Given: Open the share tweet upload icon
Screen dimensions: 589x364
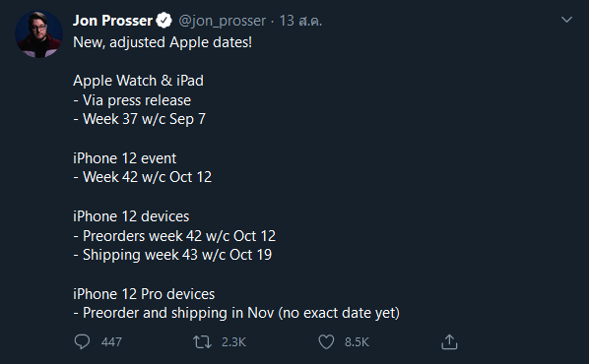Looking at the screenshot, I should pos(449,341).
